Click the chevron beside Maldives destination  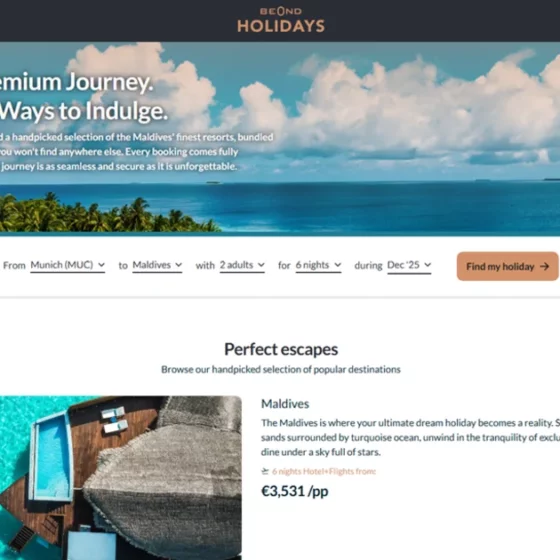(x=179, y=265)
